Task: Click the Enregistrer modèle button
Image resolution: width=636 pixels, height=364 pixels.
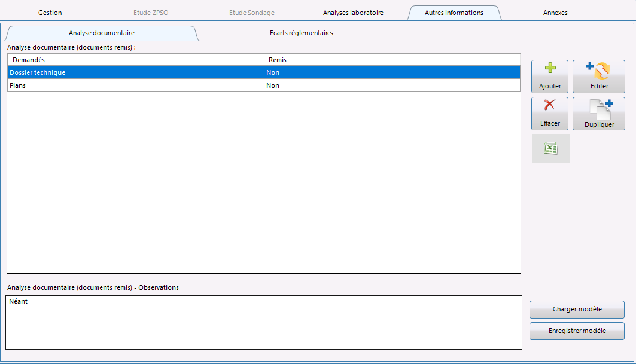Action: [577, 331]
